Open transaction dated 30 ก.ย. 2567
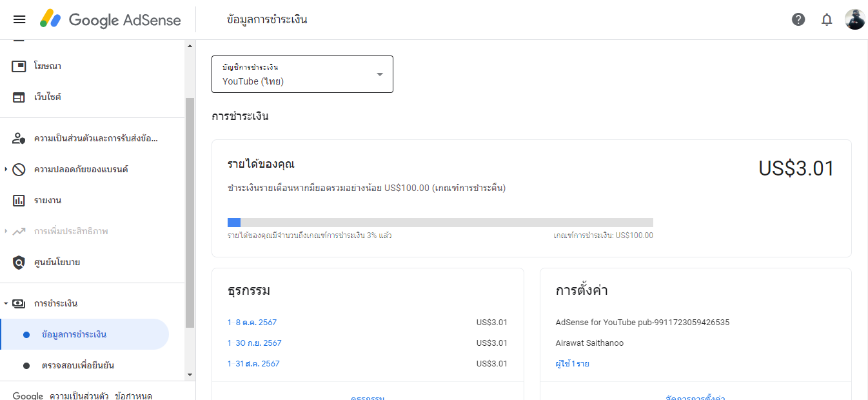This screenshot has height=400, width=868. click(255, 343)
